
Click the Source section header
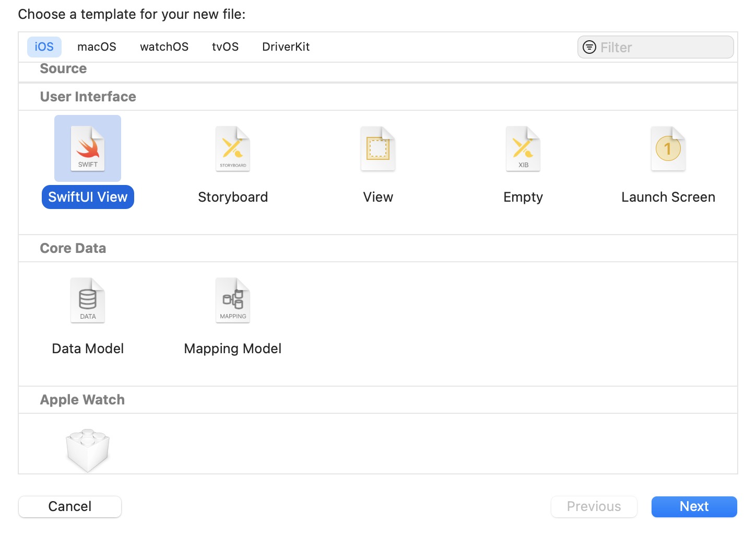click(x=63, y=68)
